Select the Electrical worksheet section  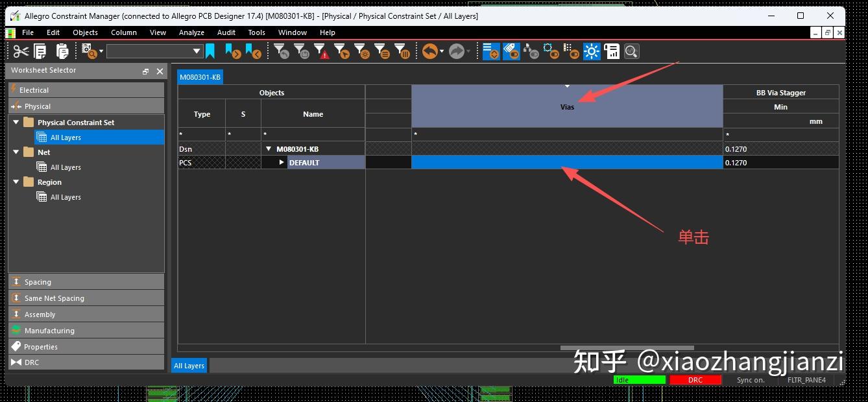86,89
